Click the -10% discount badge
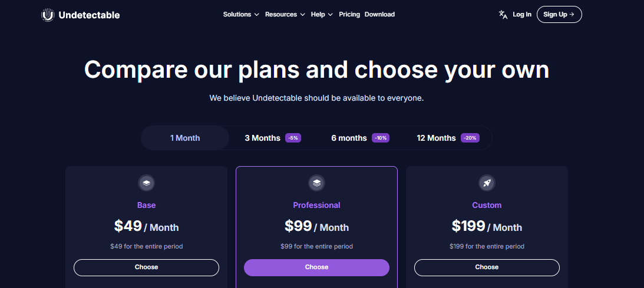Image resolution: width=644 pixels, height=288 pixels. 381,138
